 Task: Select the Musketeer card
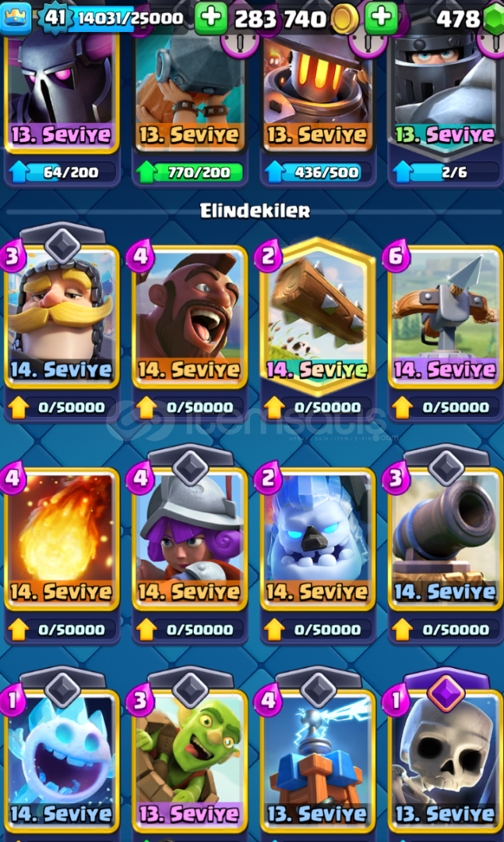pyautogui.click(x=189, y=539)
